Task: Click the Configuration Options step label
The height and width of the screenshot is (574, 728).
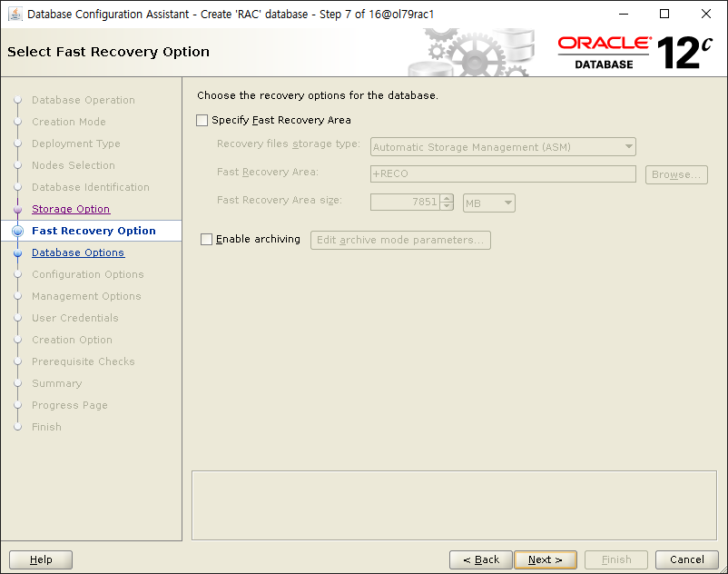Action: coord(88,274)
